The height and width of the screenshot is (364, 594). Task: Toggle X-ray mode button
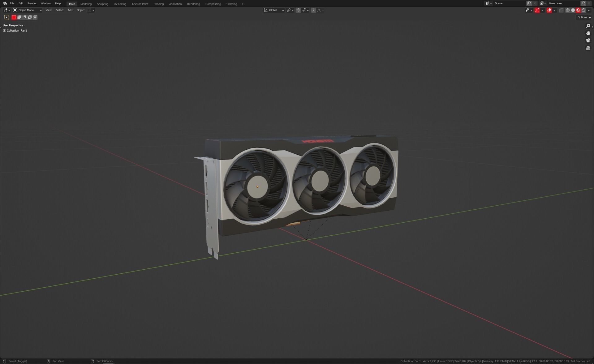(561, 10)
